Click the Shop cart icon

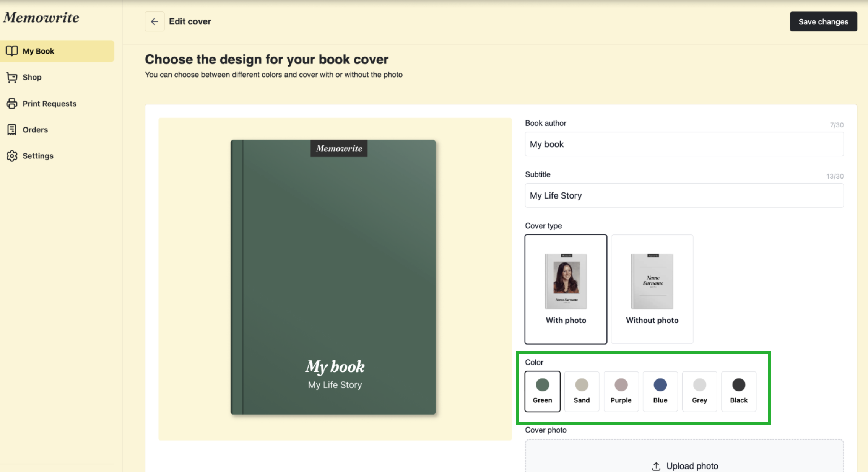click(x=12, y=77)
